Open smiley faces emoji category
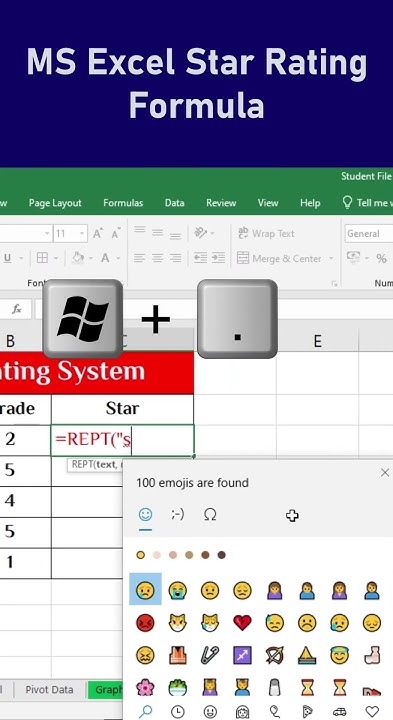 coord(210,712)
